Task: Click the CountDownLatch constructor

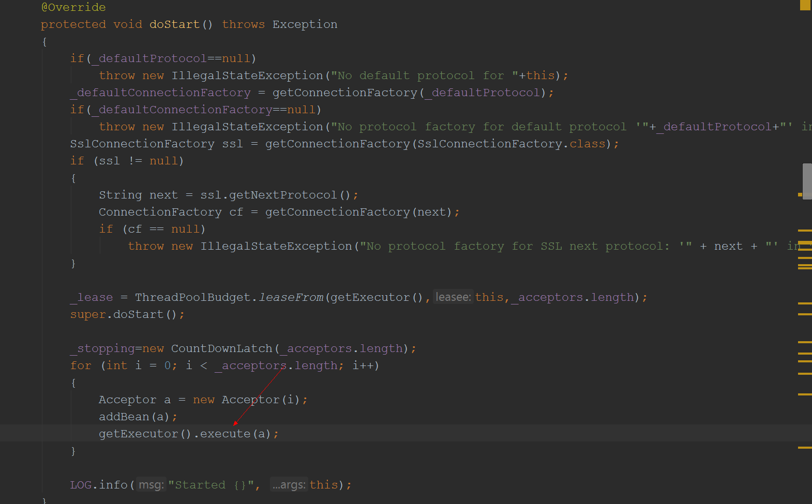Action: click(221, 348)
